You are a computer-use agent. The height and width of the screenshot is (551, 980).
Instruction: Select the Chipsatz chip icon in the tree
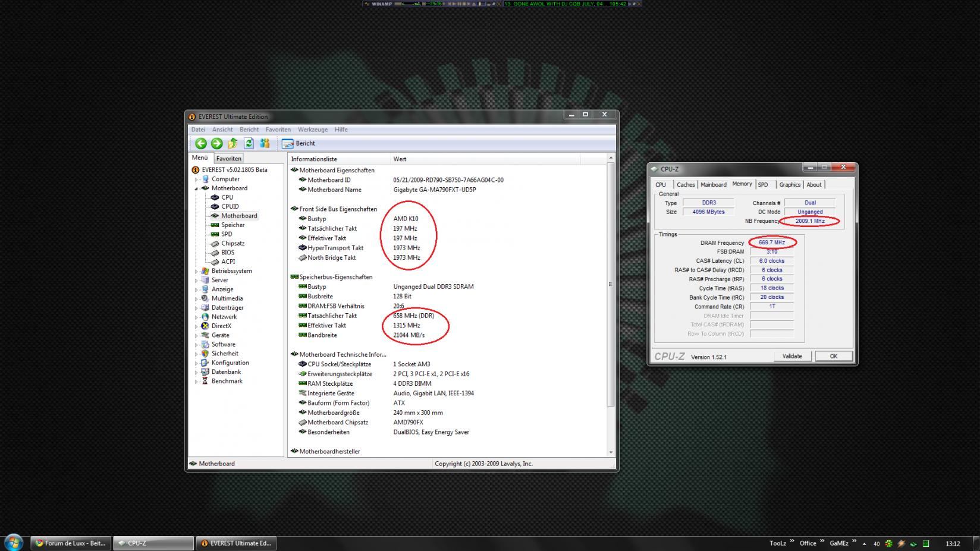pyautogui.click(x=215, y=244)
